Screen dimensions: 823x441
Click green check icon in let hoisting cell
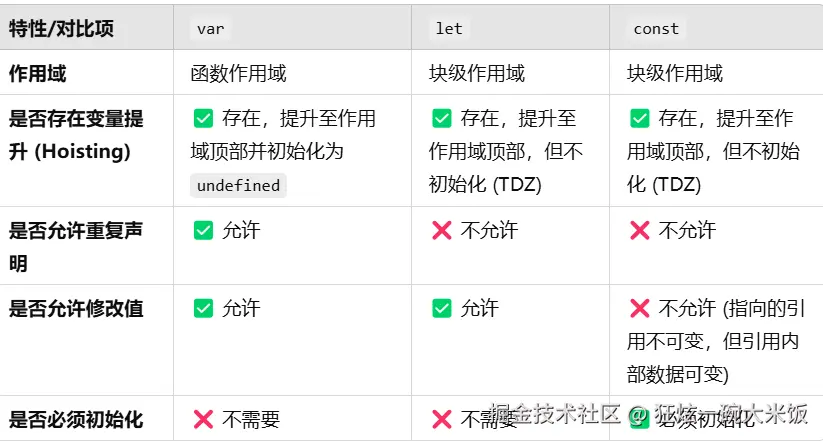[x=441, y=119]
